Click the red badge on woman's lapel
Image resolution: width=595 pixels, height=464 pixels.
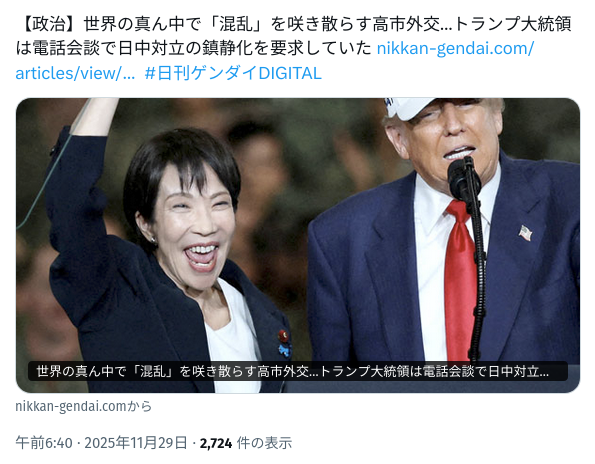point(283,335)
